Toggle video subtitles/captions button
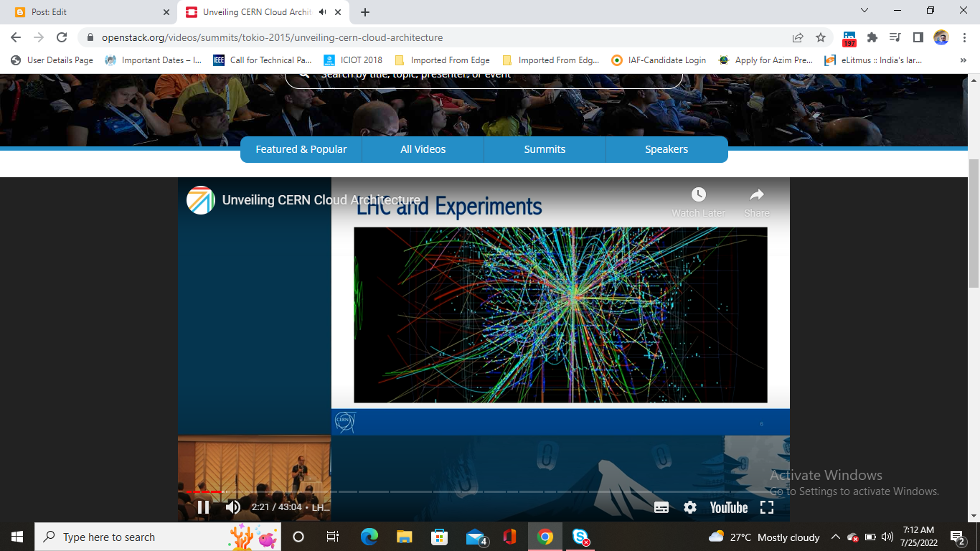Viewport: 980px width, 551px height. (x=661, y=507)
